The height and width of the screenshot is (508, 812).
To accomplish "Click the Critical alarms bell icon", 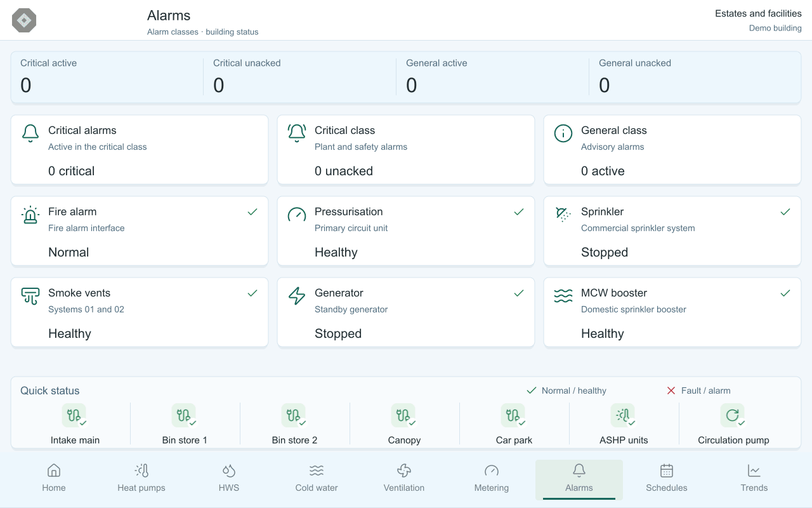I will [x=30, y=133].
